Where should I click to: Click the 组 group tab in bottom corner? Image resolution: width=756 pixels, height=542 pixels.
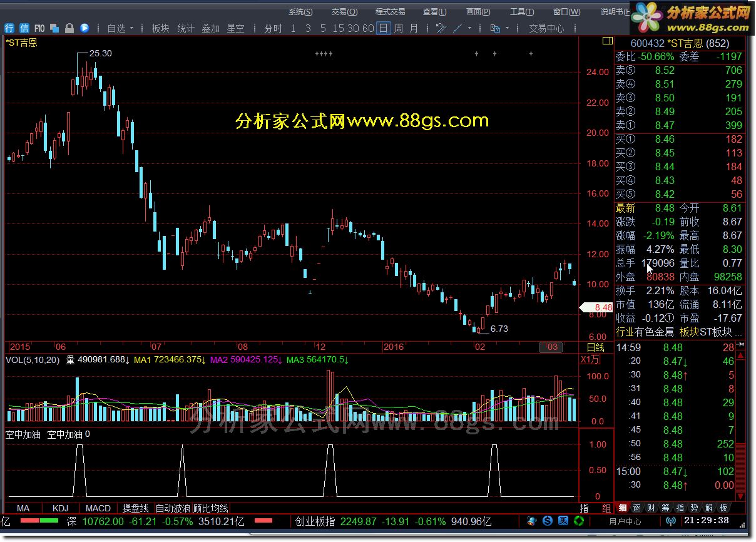pyautogui.click(x=606, y=508)
